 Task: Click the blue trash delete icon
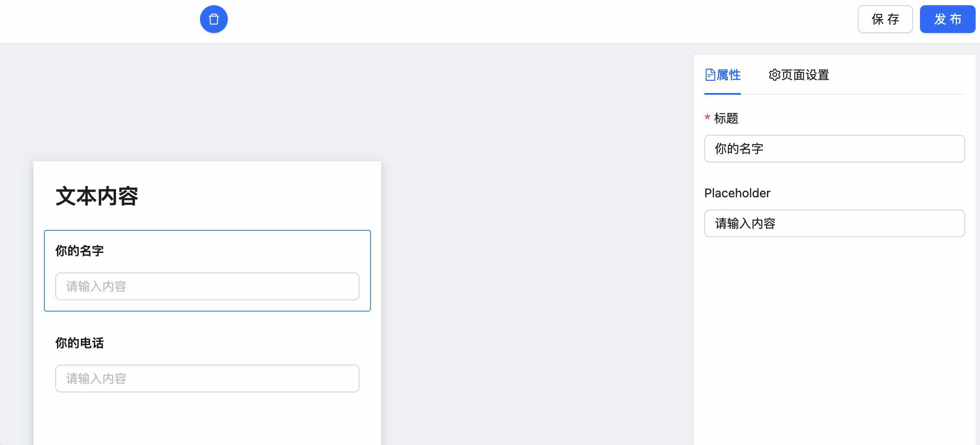213,19
